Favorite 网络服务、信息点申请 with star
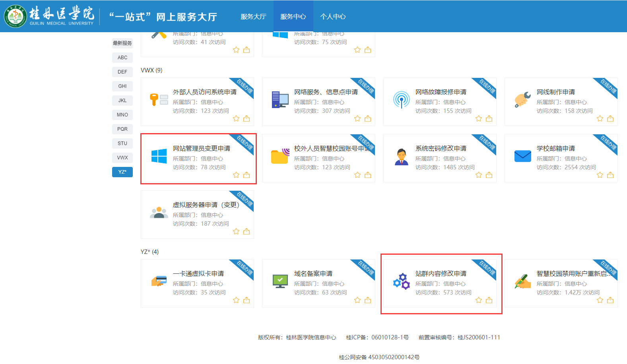 tap(357, 118)
